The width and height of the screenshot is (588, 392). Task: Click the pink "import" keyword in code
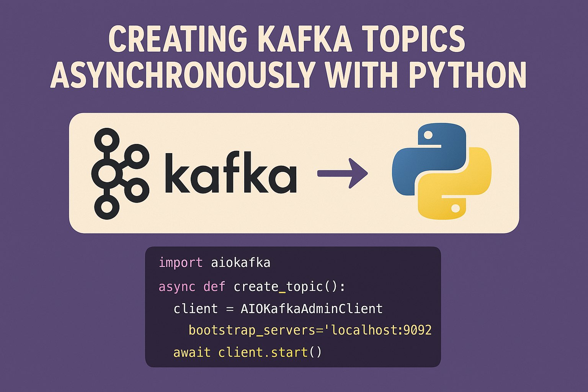coord(180,263)
